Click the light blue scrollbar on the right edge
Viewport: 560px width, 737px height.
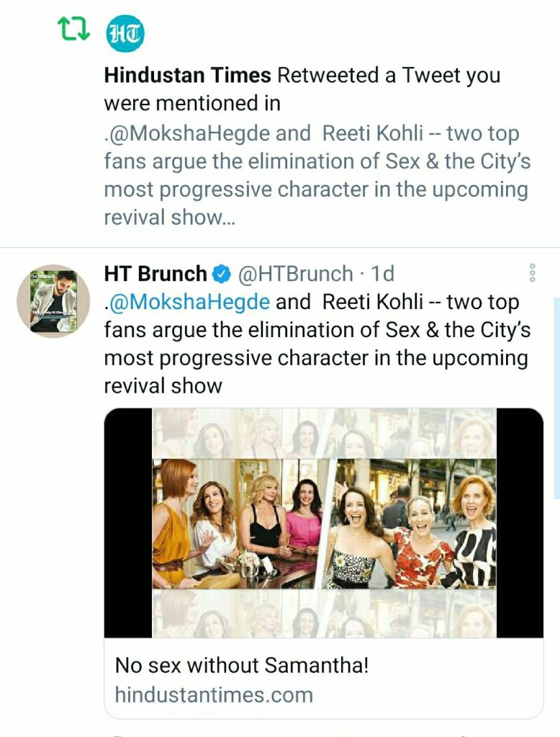click(556, 396)
